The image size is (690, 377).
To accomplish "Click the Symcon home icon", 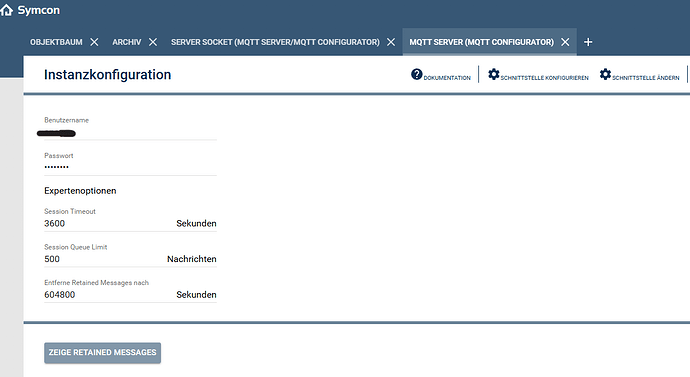I will 6,10.
